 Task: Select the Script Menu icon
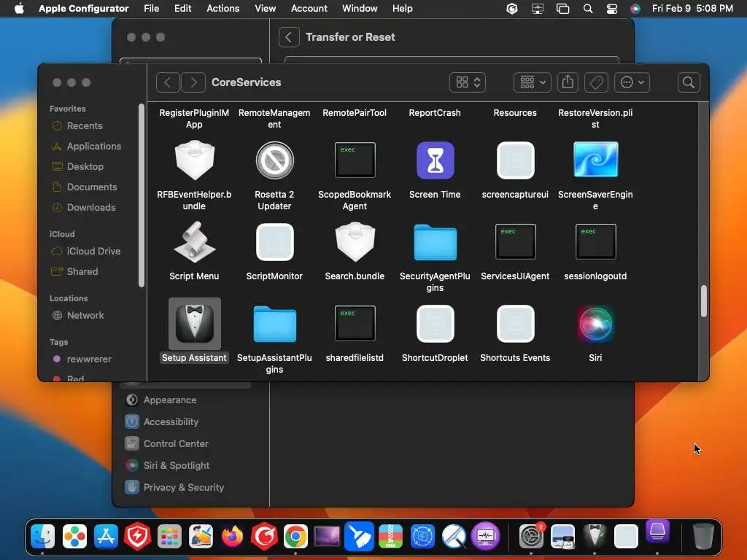click(194, 242)
